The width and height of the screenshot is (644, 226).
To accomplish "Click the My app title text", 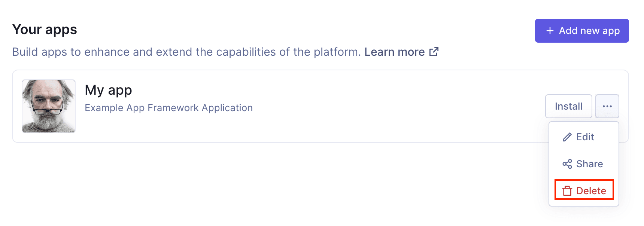I will tap(108, 90).
